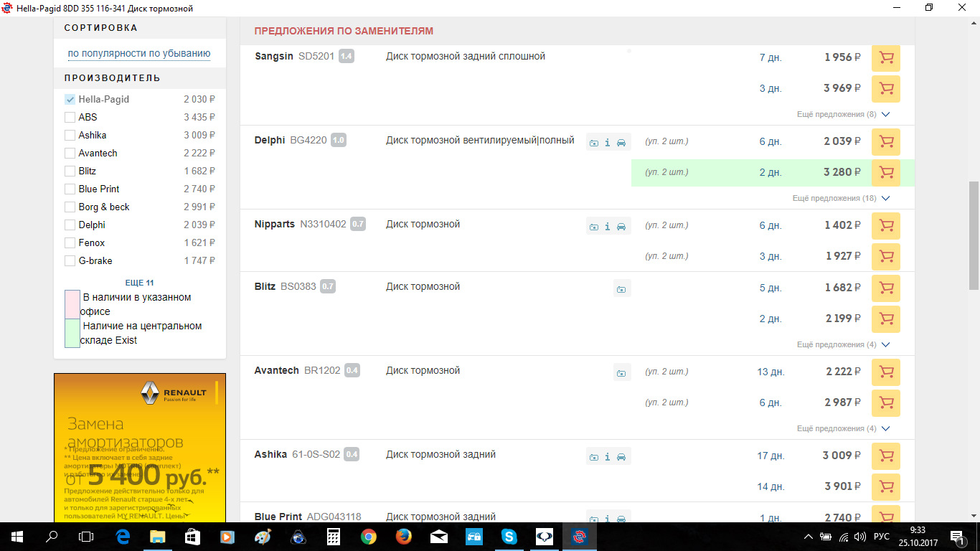This screenshot has height=551, width=980.
Task: Add Avantech 2 222 ₽ offer to cart
Action: tap(886, 372)
